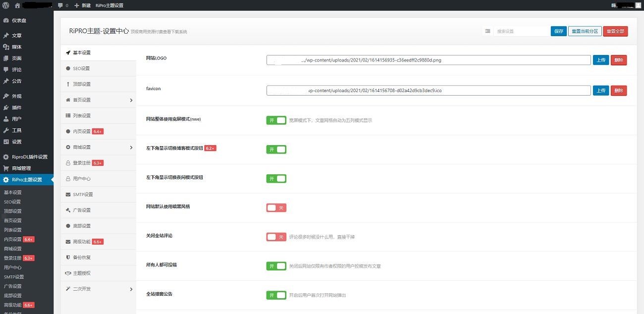The width and height of the screenshot is (644, 314).
Task: Click the envelope icon of SMTP设置 tab
Action: point(68,195)
